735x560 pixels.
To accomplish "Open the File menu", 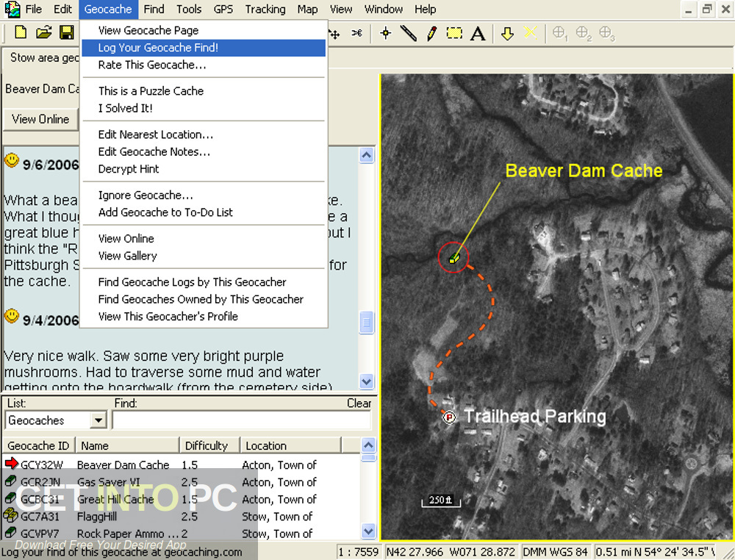I will point(34,10).
